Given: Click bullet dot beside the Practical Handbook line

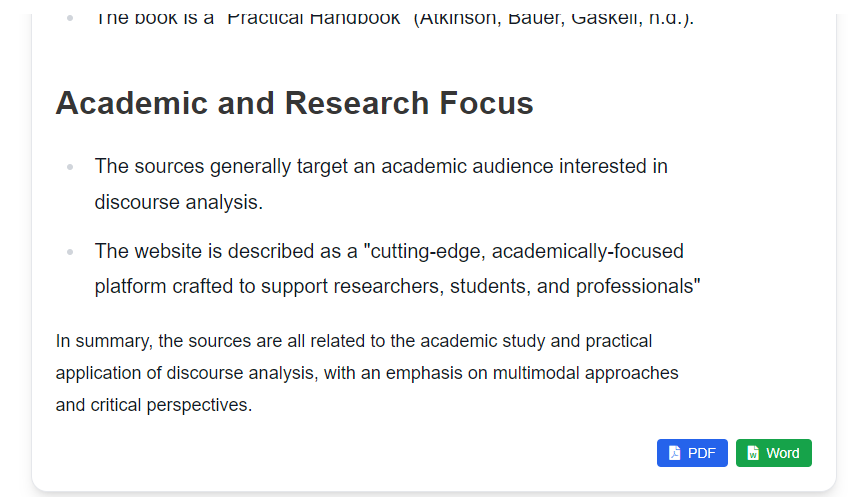Looking at the screenshot, I should pos(70,18).
